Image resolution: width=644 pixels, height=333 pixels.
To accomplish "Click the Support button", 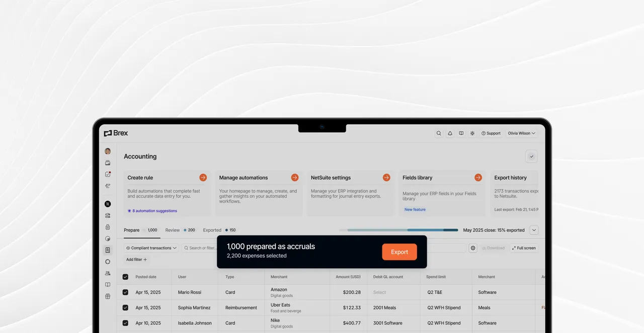I will pyautogui.click(x=491, y=133).
